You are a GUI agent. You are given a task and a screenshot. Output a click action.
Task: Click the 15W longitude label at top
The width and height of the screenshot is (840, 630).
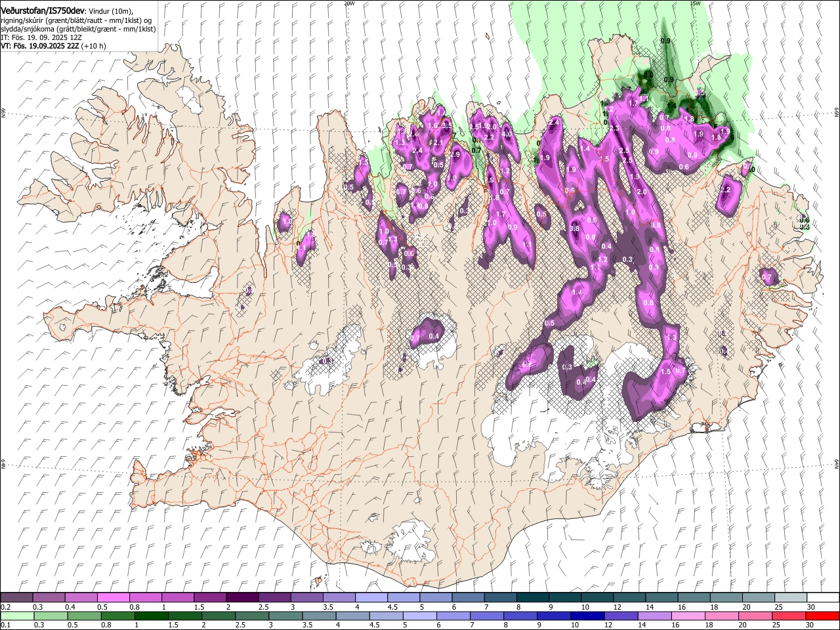(x=695, y=3)
